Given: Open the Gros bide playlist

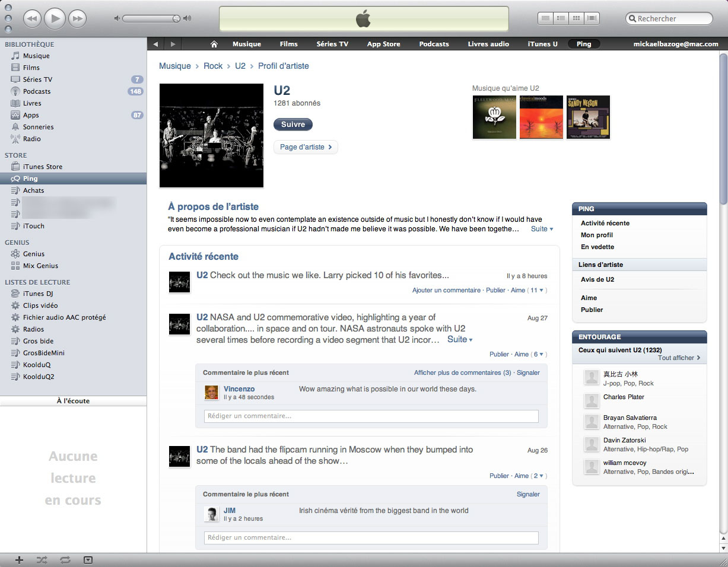Looking at the screenshot, I should pos(39,341).
